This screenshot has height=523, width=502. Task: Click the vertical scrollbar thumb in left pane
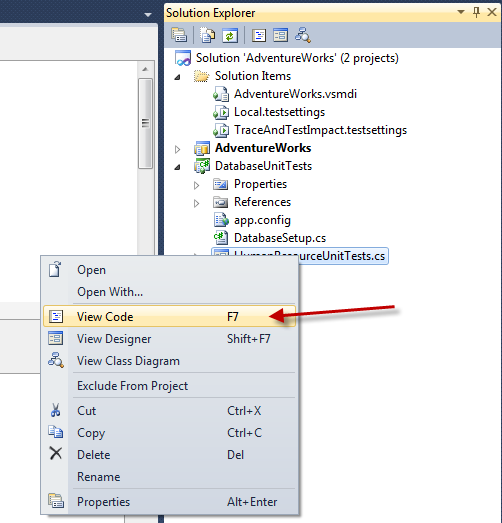pos(145,123)
